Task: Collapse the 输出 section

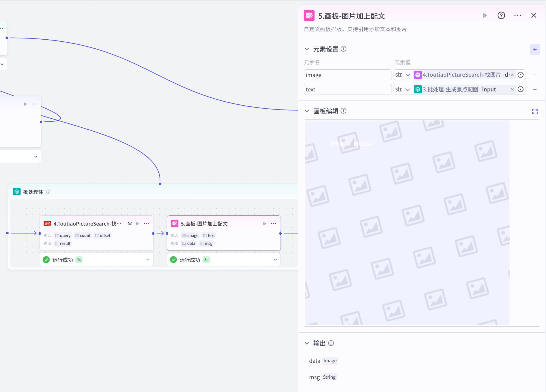Action: click(x=307, y=343)
